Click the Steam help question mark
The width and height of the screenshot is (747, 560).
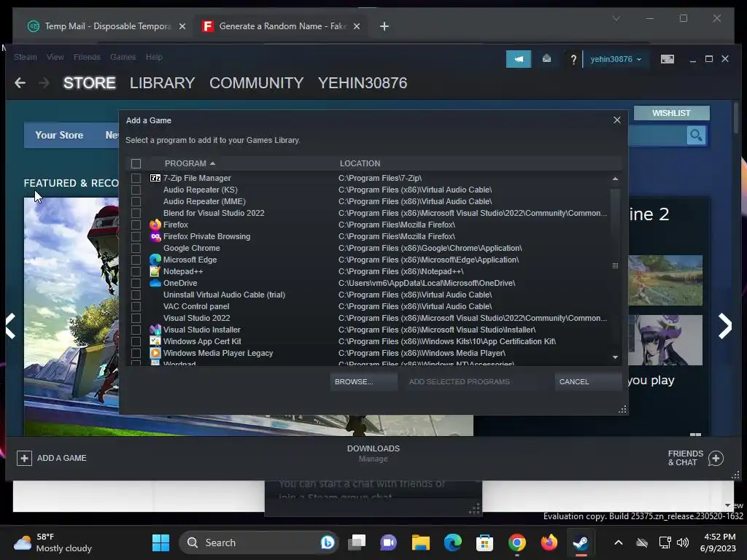coord(573,60)
